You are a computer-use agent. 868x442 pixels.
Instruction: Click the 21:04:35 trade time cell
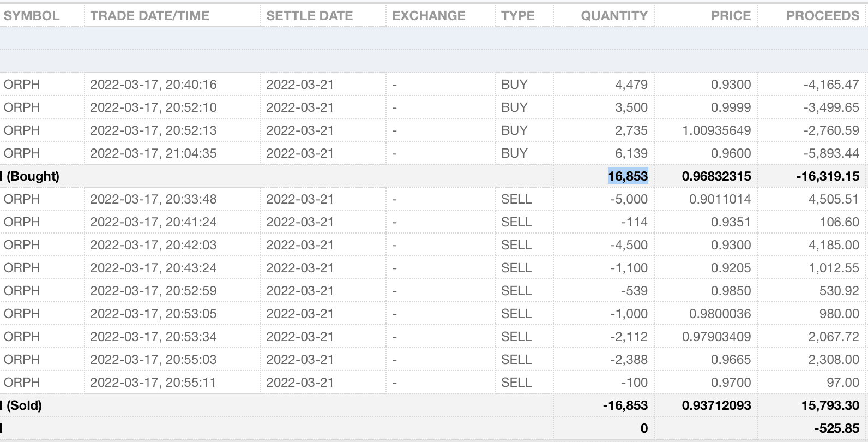(153, 153)
